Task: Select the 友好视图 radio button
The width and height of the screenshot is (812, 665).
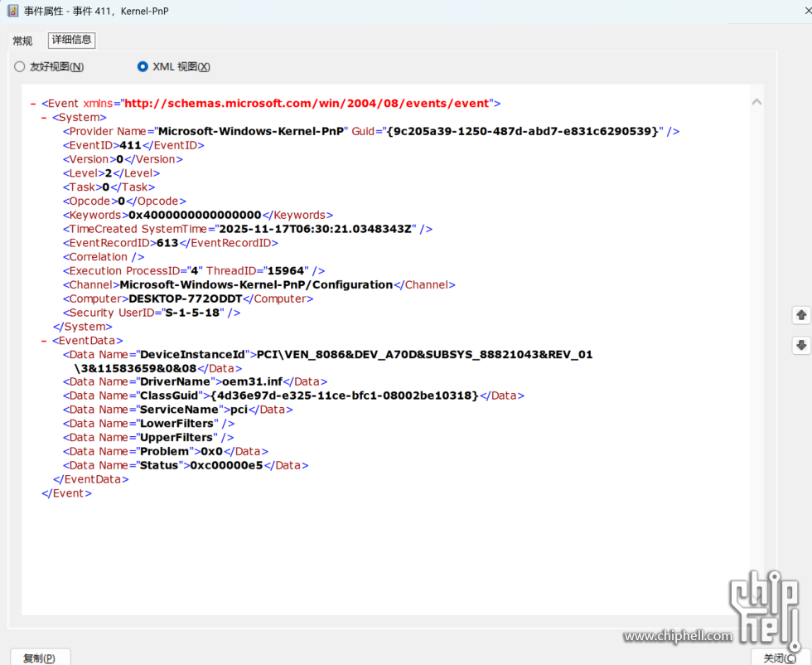Action: tap(20, 67)
